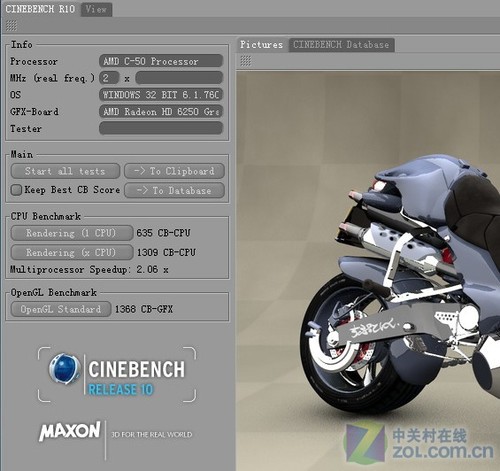Run Rendering (1 CPU) benchmark

tap(72, 233)
